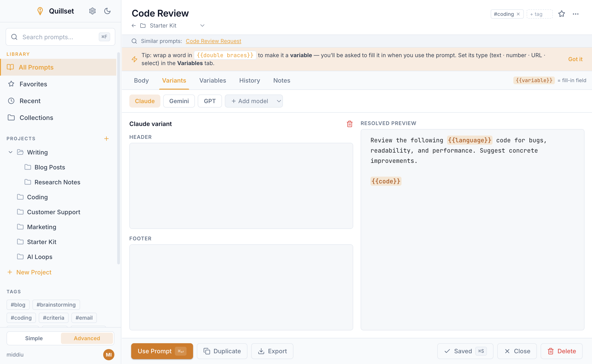Open the more options ellipsis menu
This screenshot has height=364, width=592.
point(576,14)
